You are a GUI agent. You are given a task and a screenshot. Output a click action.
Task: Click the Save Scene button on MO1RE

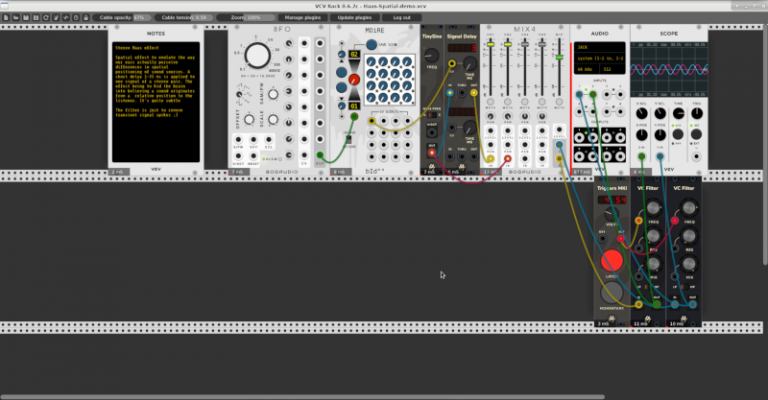tap(371, 45)
